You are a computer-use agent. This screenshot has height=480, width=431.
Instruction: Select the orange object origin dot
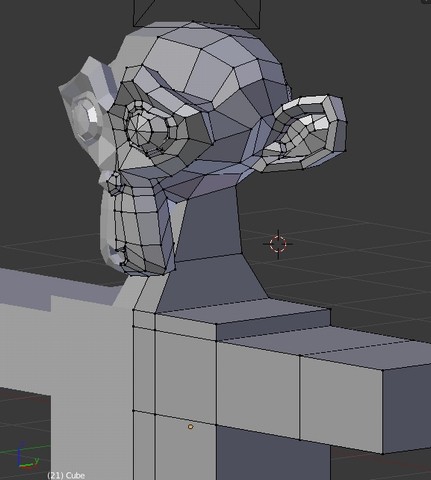pos(190,427)
